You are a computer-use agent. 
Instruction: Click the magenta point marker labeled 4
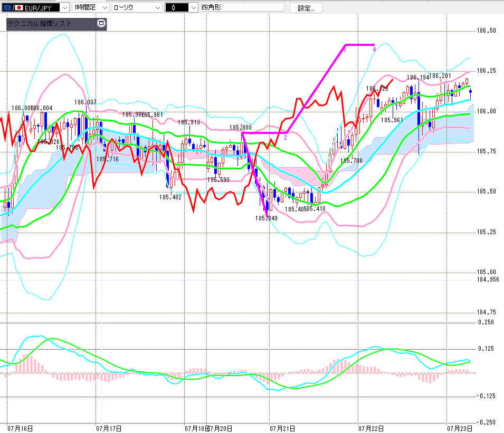(x=374, y=50)
